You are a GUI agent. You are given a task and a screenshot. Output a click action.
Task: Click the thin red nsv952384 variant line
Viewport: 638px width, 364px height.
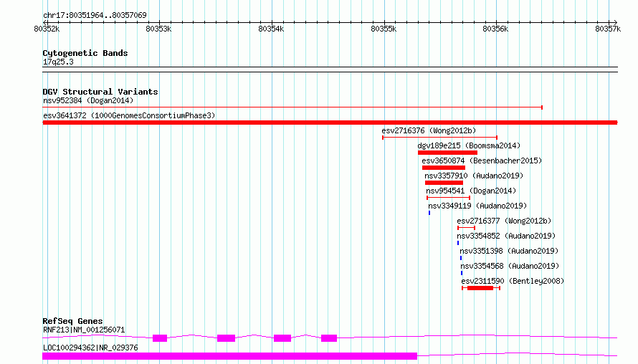tap(292, 107)
